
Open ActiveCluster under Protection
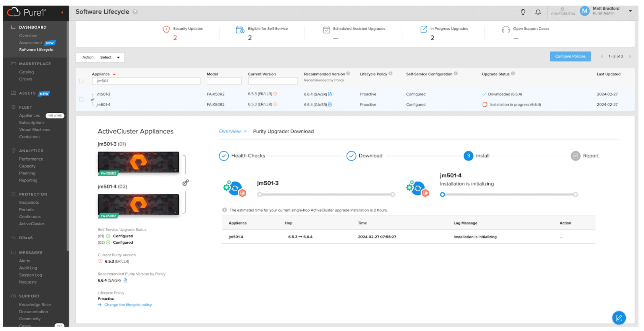coord(31,224)
